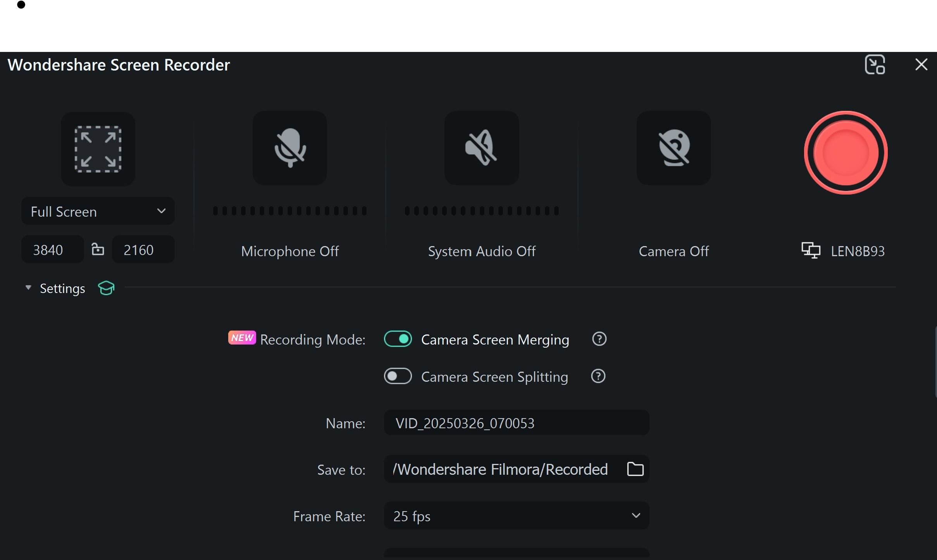The height and width of the screenshot is (560, 937).
Task: Click the microphone volume level meter
Action: click(x=289, y=211)
